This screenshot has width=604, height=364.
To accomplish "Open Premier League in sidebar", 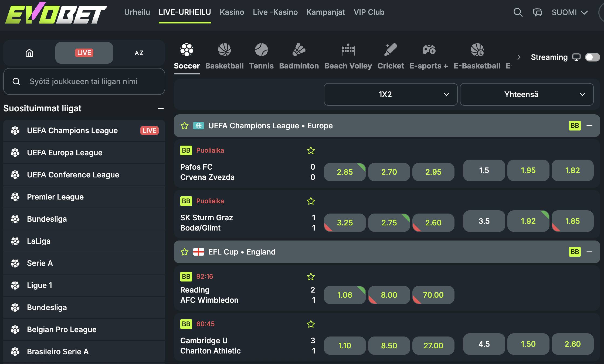I will click(x=84, y=197).
